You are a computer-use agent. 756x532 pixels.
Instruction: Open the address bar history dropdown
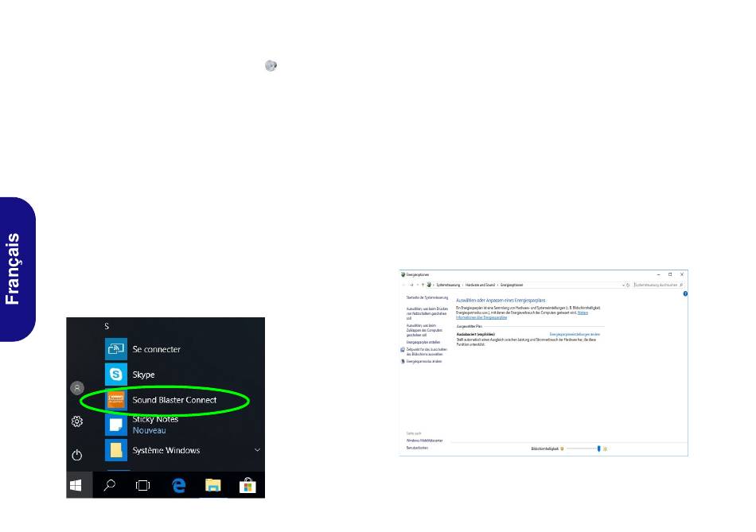click(623, 285)
